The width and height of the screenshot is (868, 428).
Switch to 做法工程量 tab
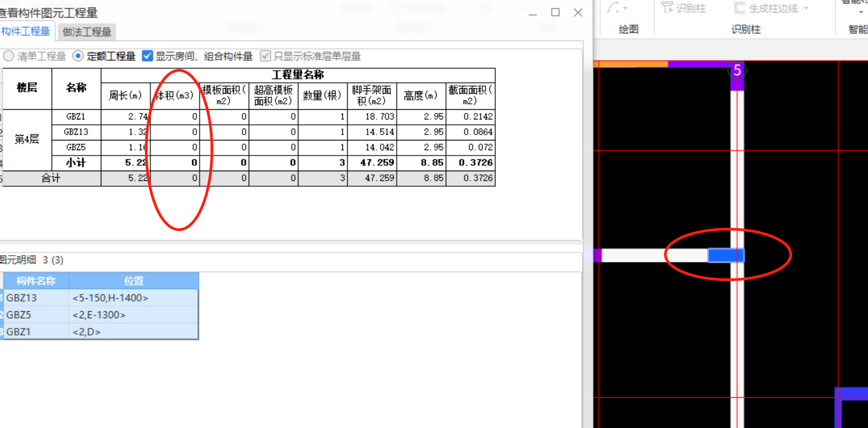tap(87, 32)
